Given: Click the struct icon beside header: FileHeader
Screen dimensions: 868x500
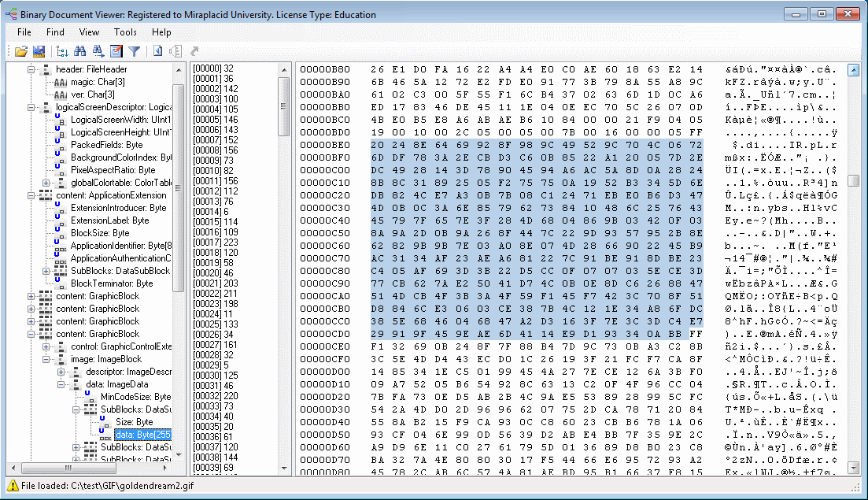Looking at the screenshot, I should point(46,69).
